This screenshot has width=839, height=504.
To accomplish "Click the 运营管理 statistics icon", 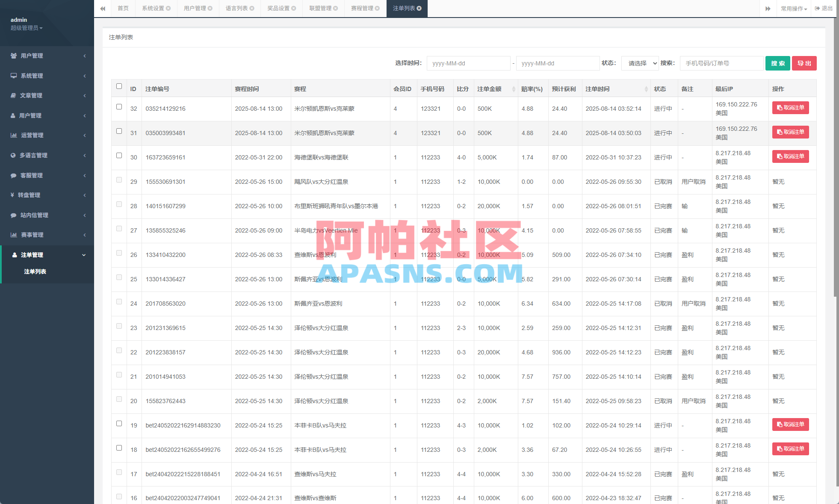I will pos(13,135).
